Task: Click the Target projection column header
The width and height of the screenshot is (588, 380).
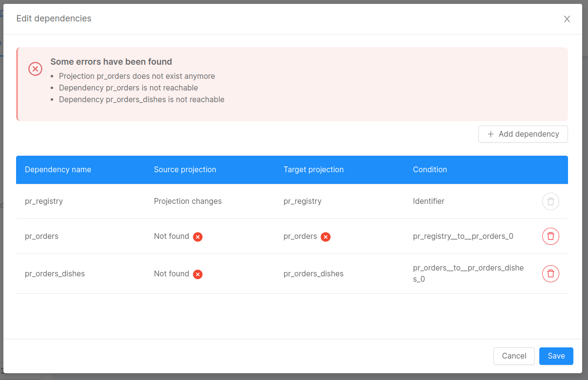Action: [314, 170]
